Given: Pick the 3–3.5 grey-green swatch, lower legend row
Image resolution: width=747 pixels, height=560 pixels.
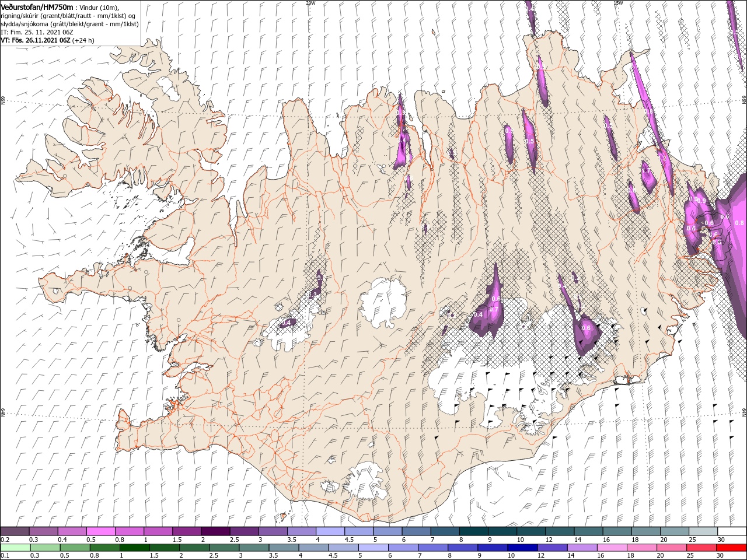Looking at the screenshot, I should point(253,548).
